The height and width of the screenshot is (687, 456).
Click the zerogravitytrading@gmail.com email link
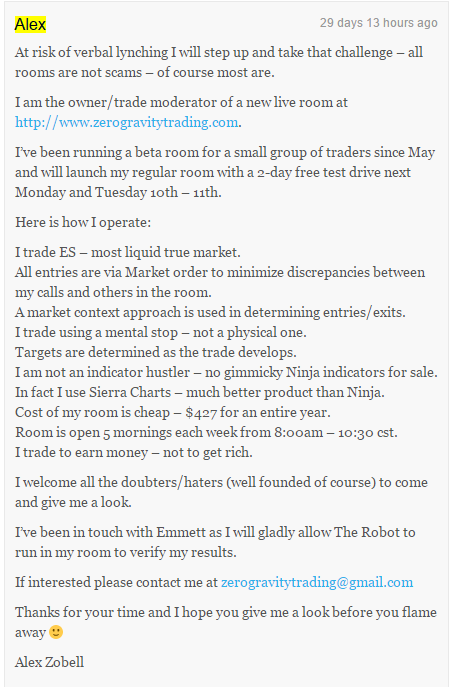pos(317,582)
